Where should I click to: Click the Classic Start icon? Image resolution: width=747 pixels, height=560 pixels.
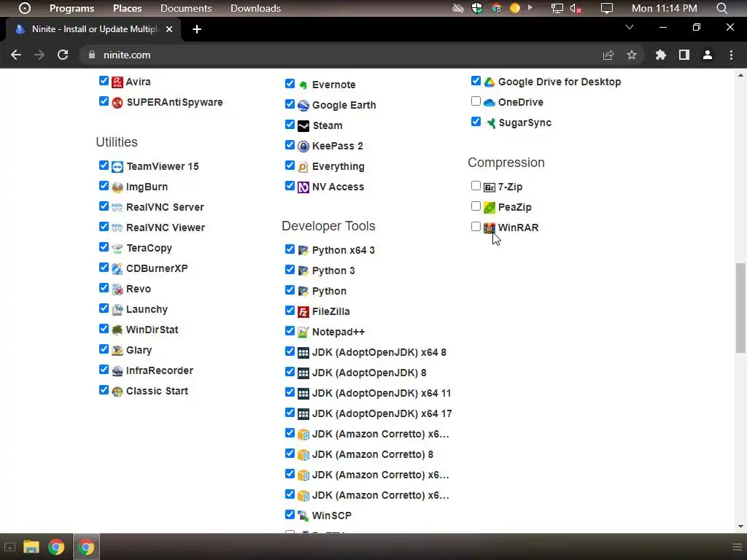[117, 392]
